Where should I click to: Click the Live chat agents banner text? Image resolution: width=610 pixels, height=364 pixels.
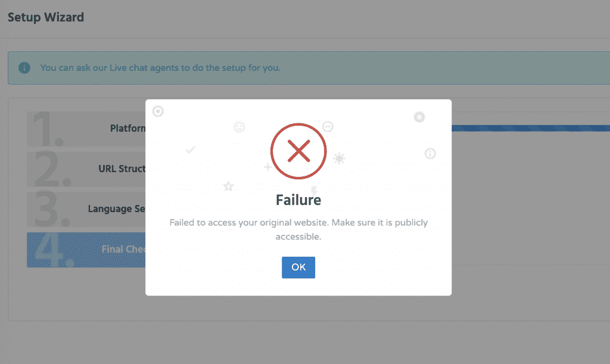160,68
